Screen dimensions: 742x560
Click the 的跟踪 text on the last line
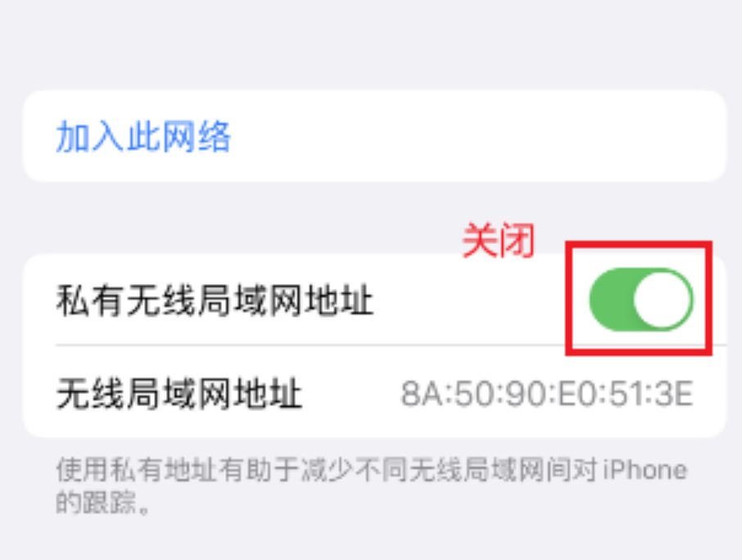point(103,502)
